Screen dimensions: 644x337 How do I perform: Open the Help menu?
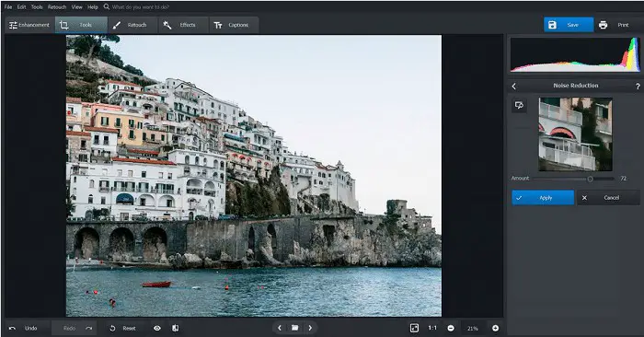coord(93,7)
